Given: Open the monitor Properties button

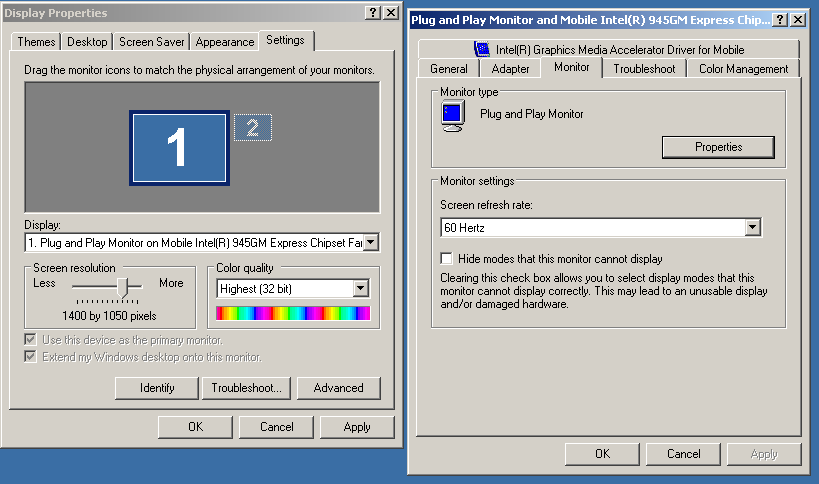Looking at the screenshot, I should [718, 147].
